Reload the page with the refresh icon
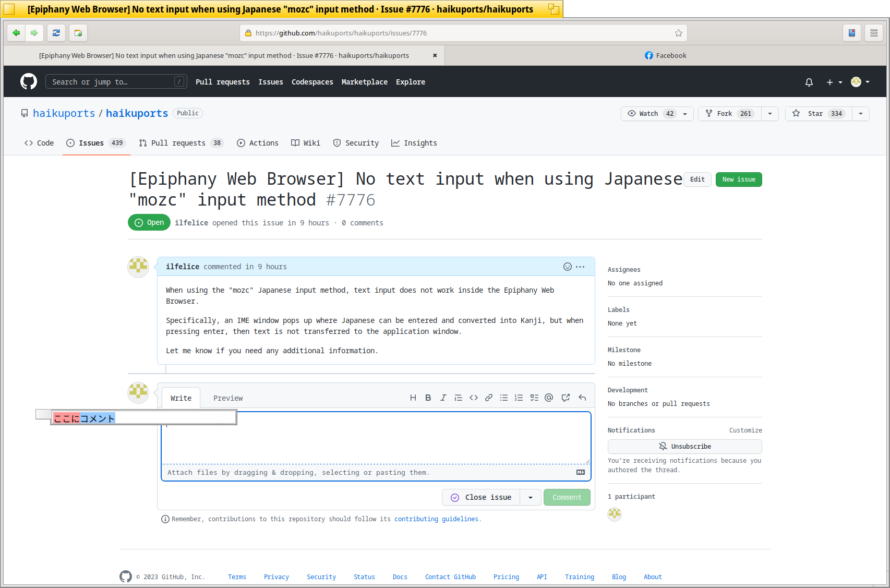The height and width of the screenshot is (588, 890). pyautogui.click(x=56, y=32)
